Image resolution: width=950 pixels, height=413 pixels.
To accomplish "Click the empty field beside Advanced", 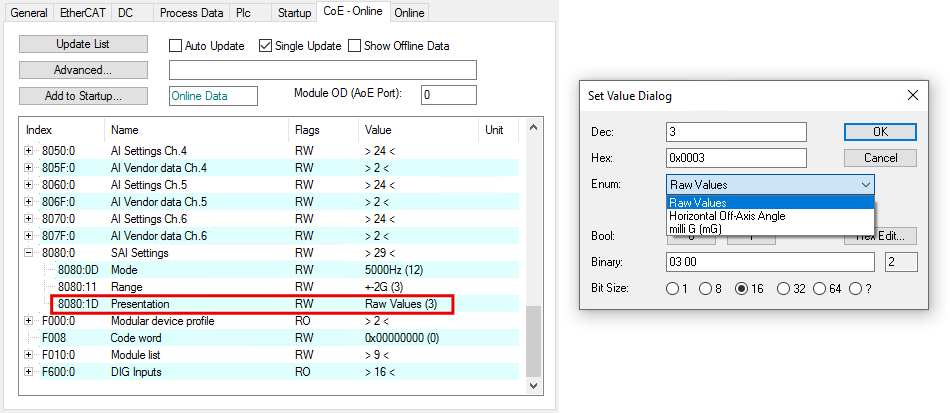I will point(322,70).
